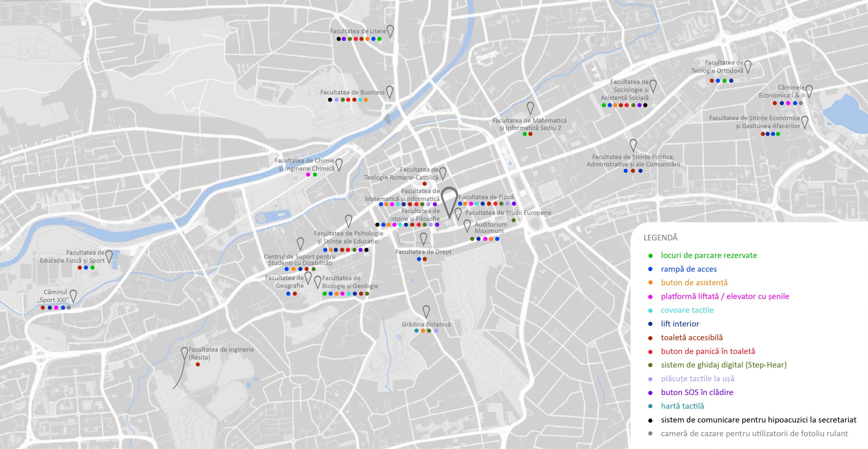This screenshot has width=868, height=449.
Task: Click the 'Centrul de Suport pentru Studenți cu Dizabilități' label
Action: [x=300, y=260]
